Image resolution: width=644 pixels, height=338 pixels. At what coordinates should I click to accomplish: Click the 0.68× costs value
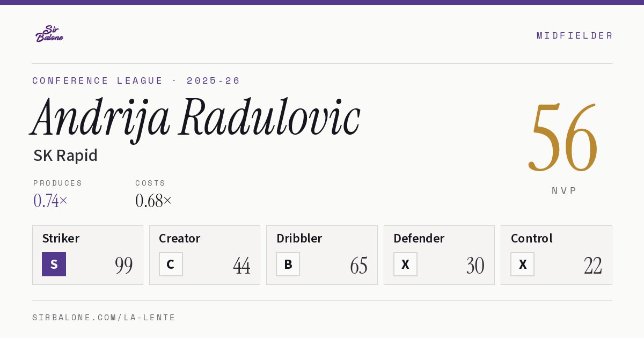[x=153, y=201]
